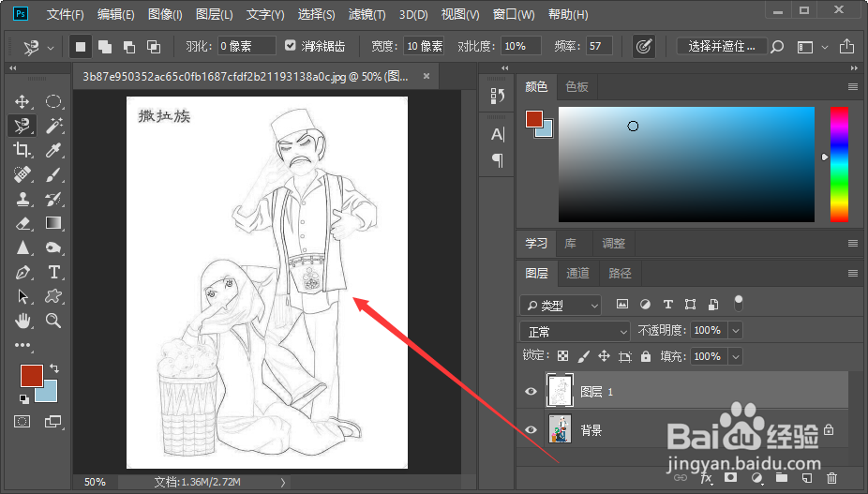Select the 图层 1 layer thumbnail
Viewport: 868px width, 494px height.
[x=560, y=391]
